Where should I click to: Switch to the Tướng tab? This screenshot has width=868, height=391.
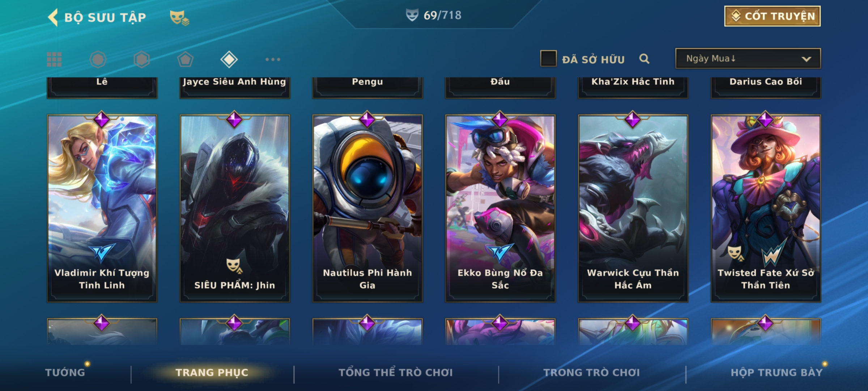pos(65,372)
